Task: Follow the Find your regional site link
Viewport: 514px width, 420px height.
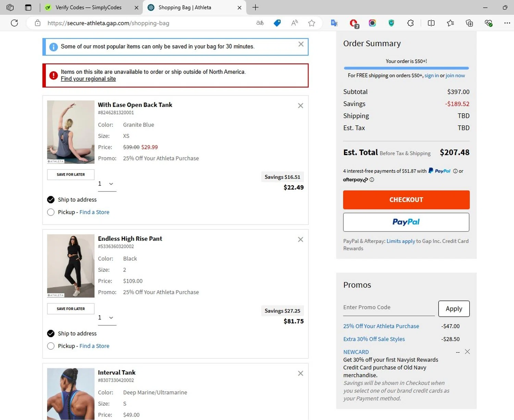Action: coord(88,79)
